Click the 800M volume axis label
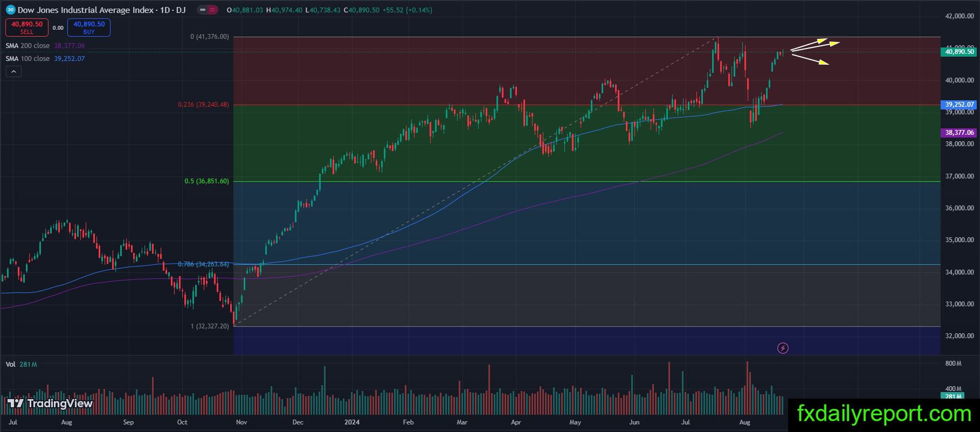980x432 pixels. click(954, 364)
